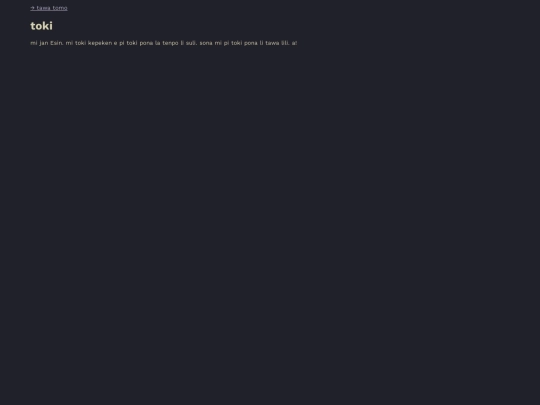This screenshot has height=405, width=540.
Task: Click the word 'pi' right after 'sona mi'
Action: [226, 43]
